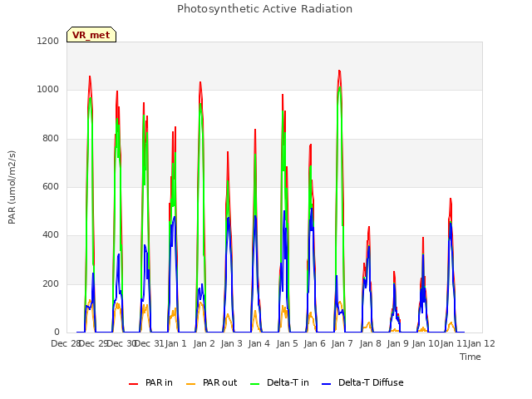Select the PAR out legend entry
This screenshot has height=399, width=532.
(x=212, y=382)
